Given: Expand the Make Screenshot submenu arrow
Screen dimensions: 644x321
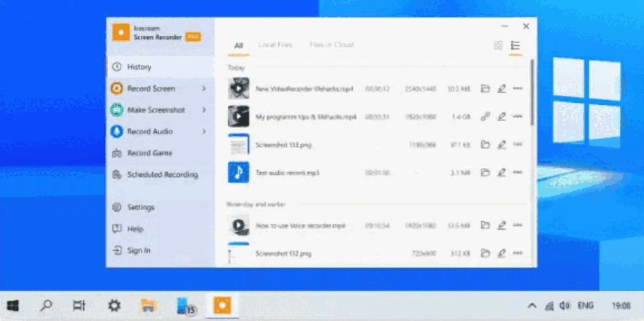Looking at the screenshot, I should (204, 110).
